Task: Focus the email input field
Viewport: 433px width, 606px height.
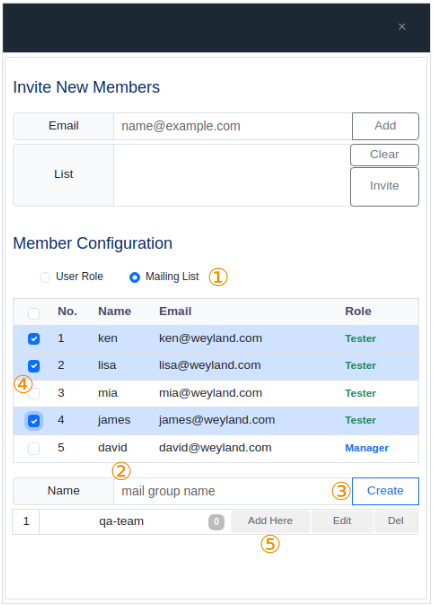Action: click(233, 126)
